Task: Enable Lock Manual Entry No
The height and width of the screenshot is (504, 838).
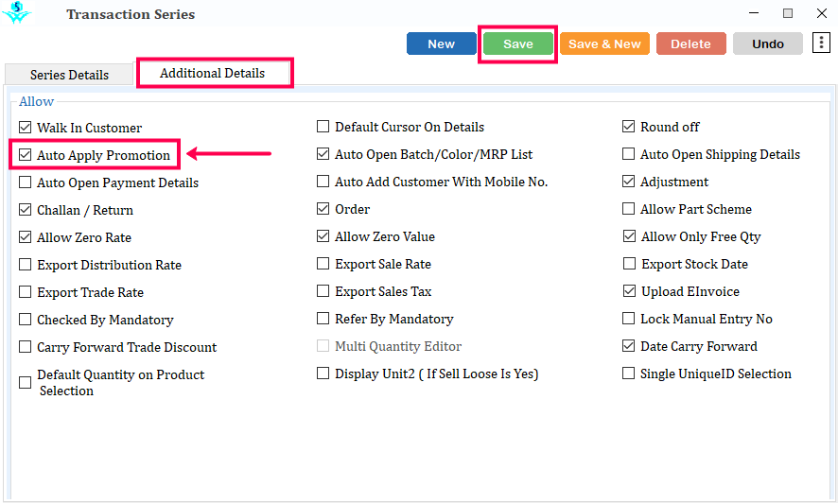Action: pos(628,319)
